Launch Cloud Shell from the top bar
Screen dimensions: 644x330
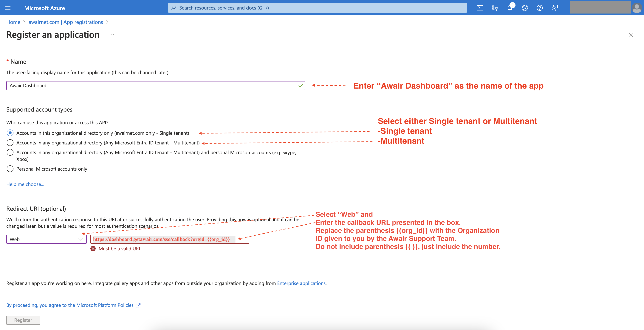(x=480, y=8)
